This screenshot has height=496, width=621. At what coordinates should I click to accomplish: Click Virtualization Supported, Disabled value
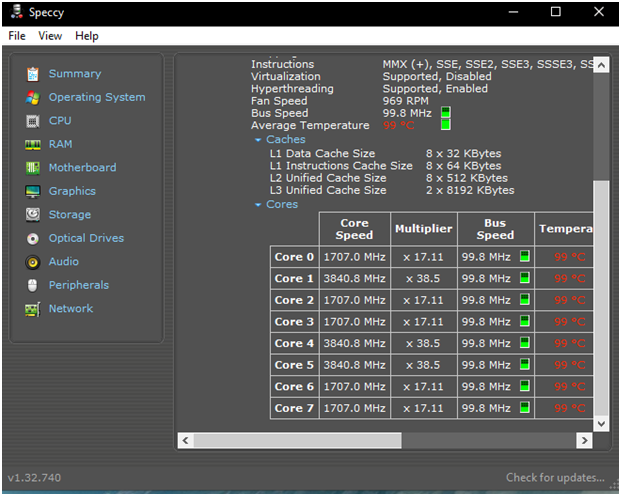pos(437,76)
